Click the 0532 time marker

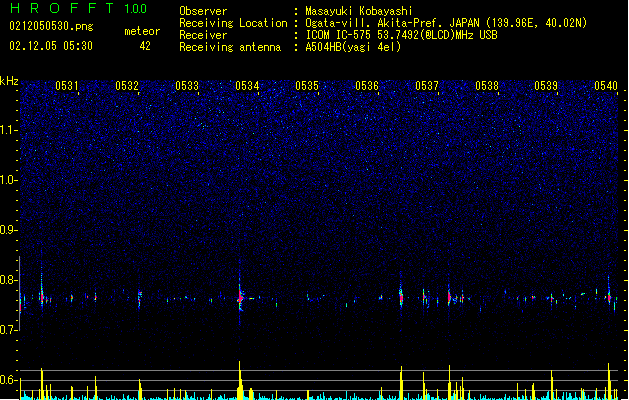(127, 86)
